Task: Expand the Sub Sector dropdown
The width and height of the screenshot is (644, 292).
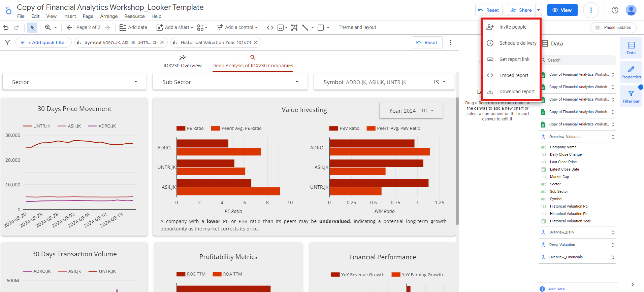Action: coord(230,82)
